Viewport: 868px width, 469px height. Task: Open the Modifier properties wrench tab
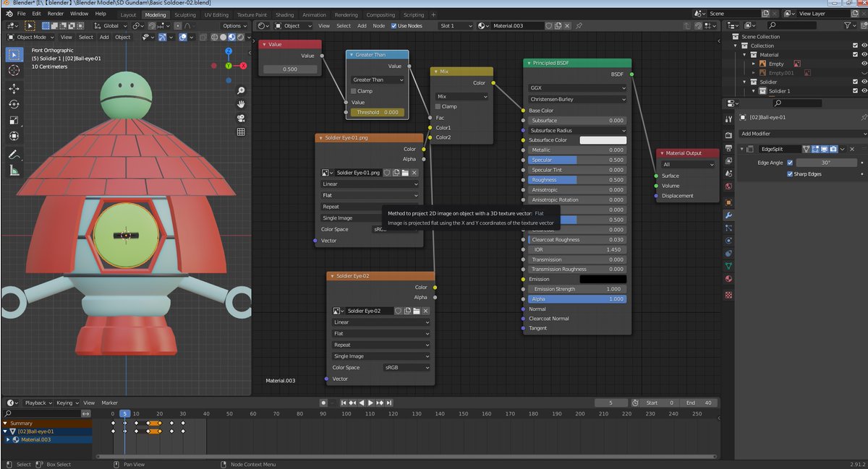[x=728, y=215]
